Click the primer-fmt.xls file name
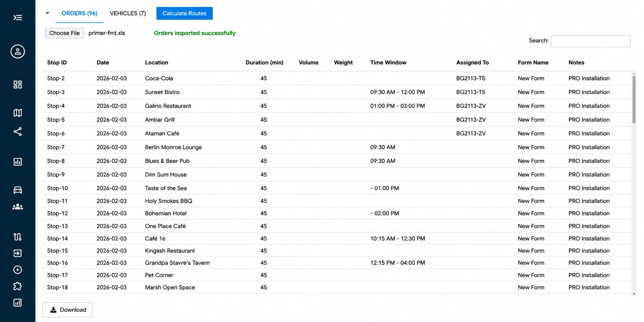 (x=107, y=33)
